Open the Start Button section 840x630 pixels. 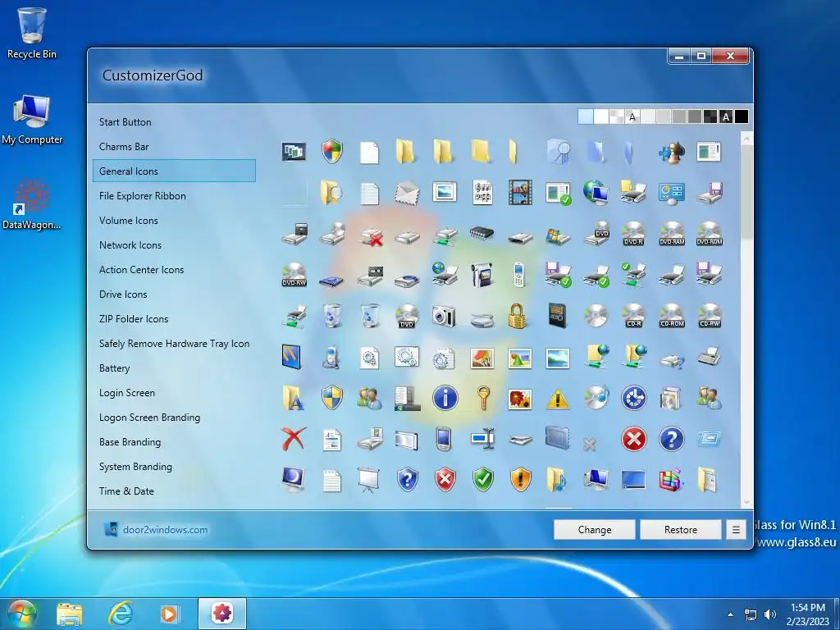(126, 122)
